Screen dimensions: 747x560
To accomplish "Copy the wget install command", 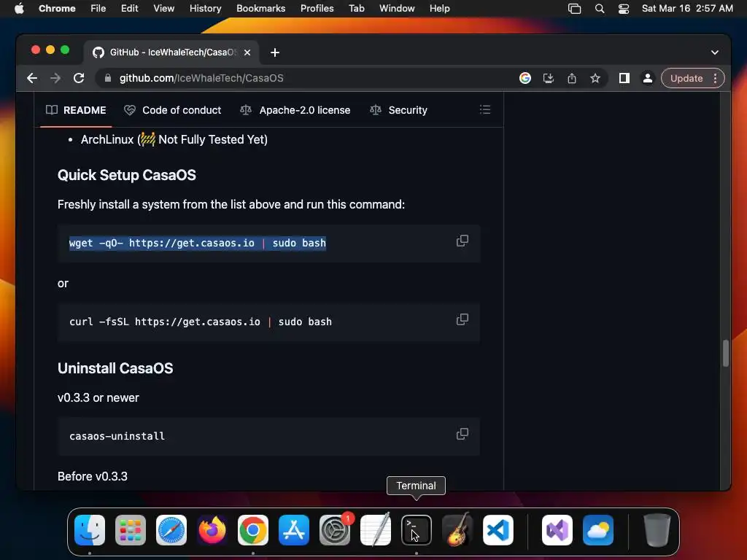I will click(x=462, y=241).
